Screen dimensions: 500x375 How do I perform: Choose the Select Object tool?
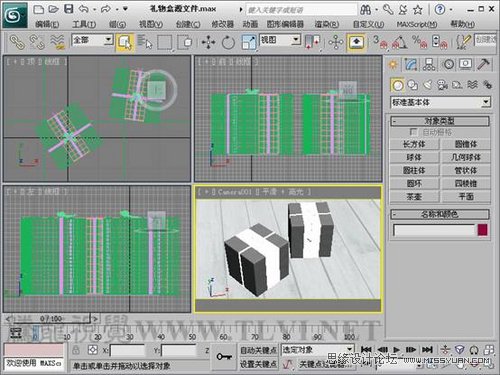pos(125,42)
